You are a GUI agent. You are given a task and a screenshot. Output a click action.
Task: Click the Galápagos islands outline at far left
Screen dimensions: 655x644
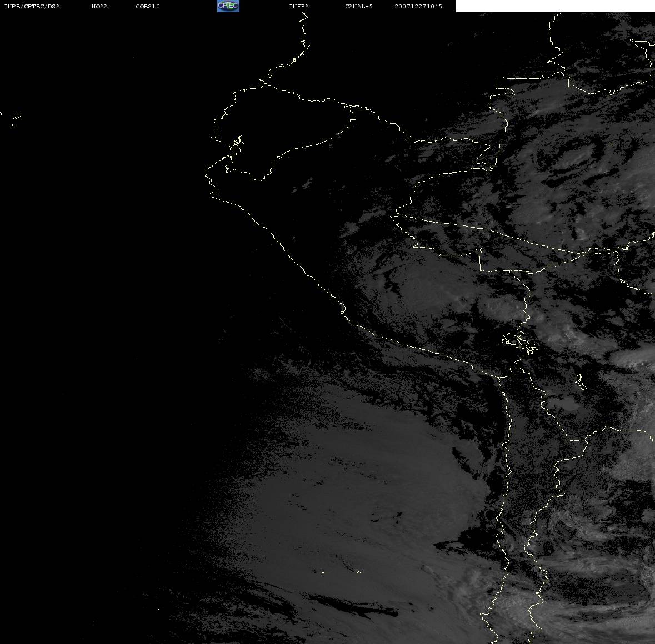(16, 118)
